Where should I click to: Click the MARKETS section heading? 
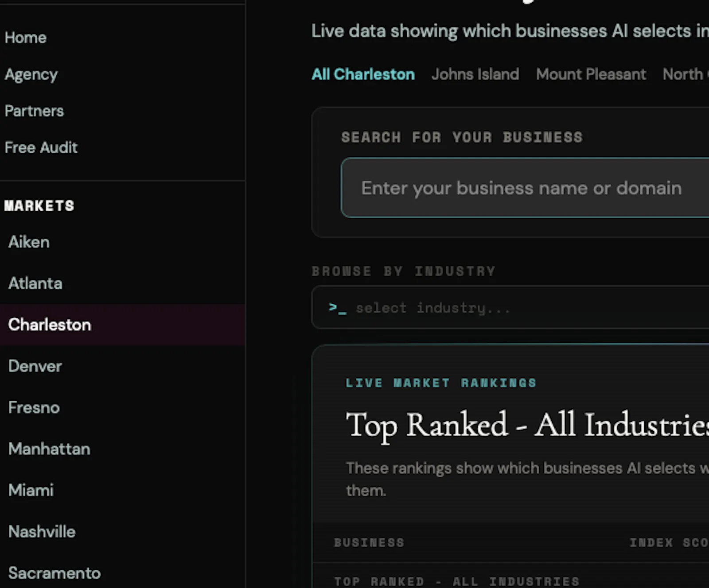39,206
